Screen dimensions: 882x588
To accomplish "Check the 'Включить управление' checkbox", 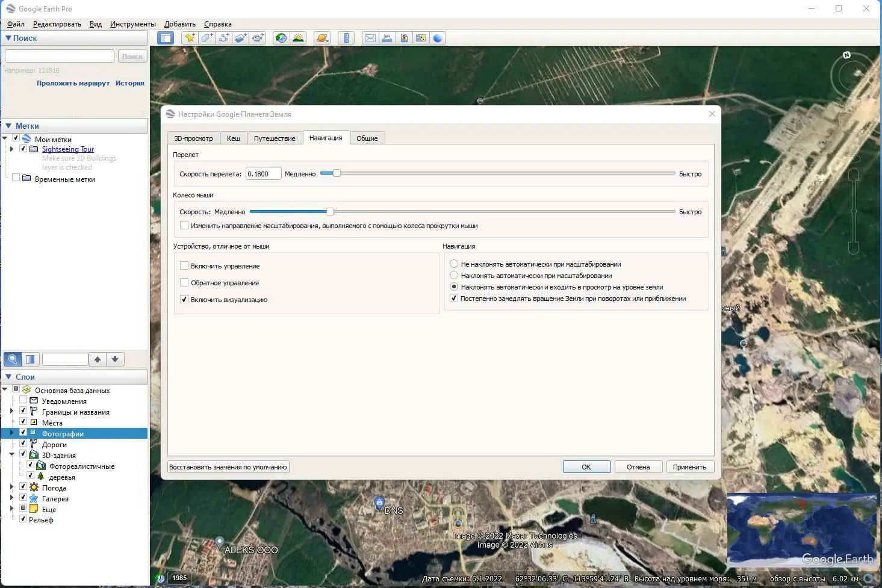I will 184,265.
